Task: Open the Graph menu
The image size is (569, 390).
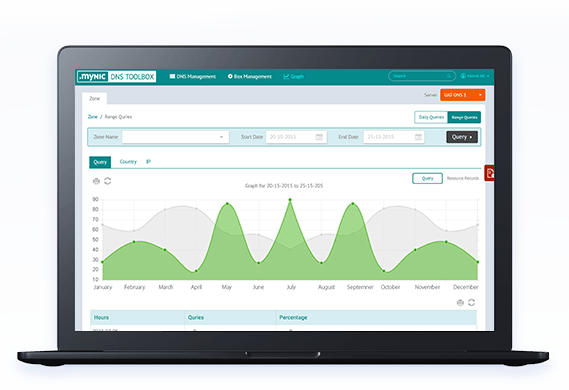Action: 293,77
